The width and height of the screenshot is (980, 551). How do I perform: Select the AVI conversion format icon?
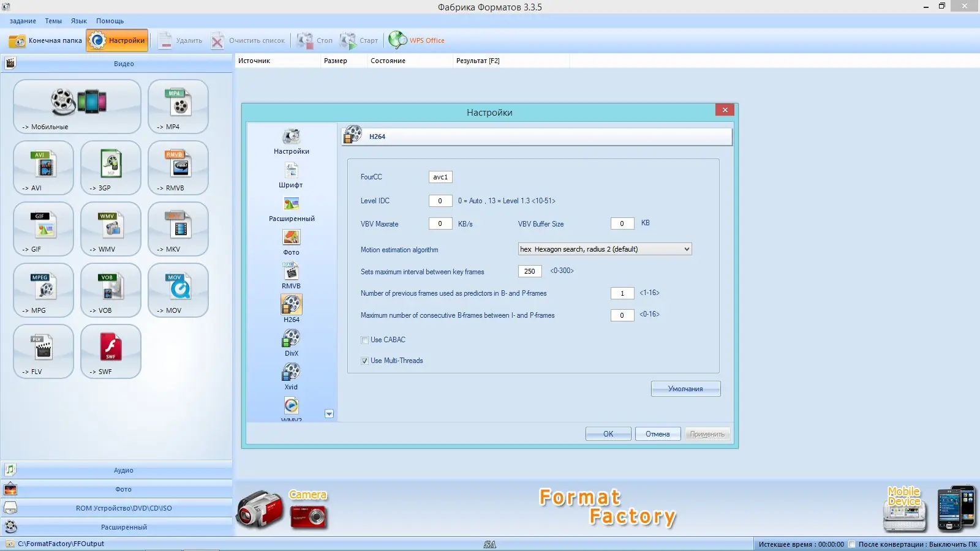coord(43,168)
